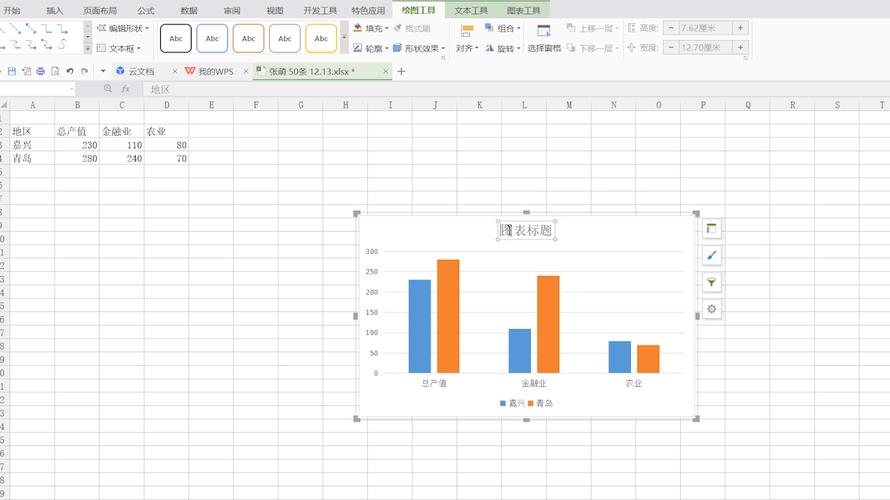Image resolution: width=890 pixels, height=500 pixels.
Task: Open the chart elements button beside chart
Action: (712, 229)
